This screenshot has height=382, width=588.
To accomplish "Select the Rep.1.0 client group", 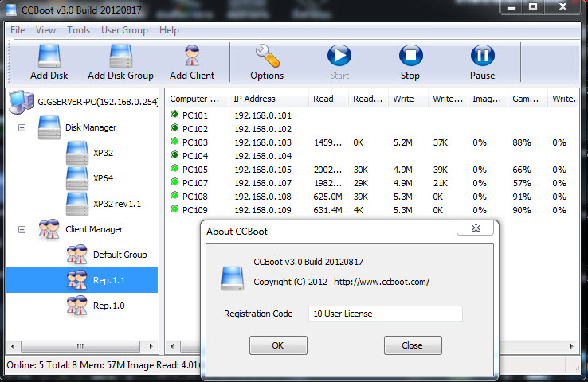I will (x=108, y=306).
